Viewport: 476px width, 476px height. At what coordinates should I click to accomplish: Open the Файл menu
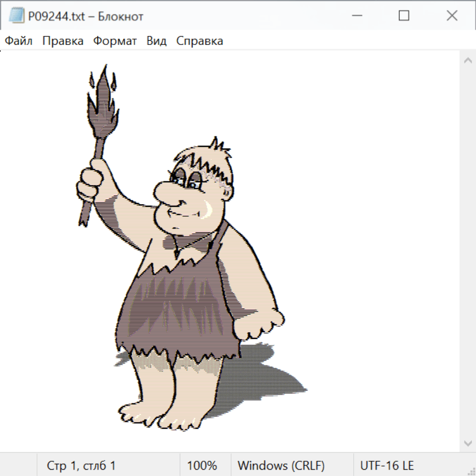coord(19,41)
